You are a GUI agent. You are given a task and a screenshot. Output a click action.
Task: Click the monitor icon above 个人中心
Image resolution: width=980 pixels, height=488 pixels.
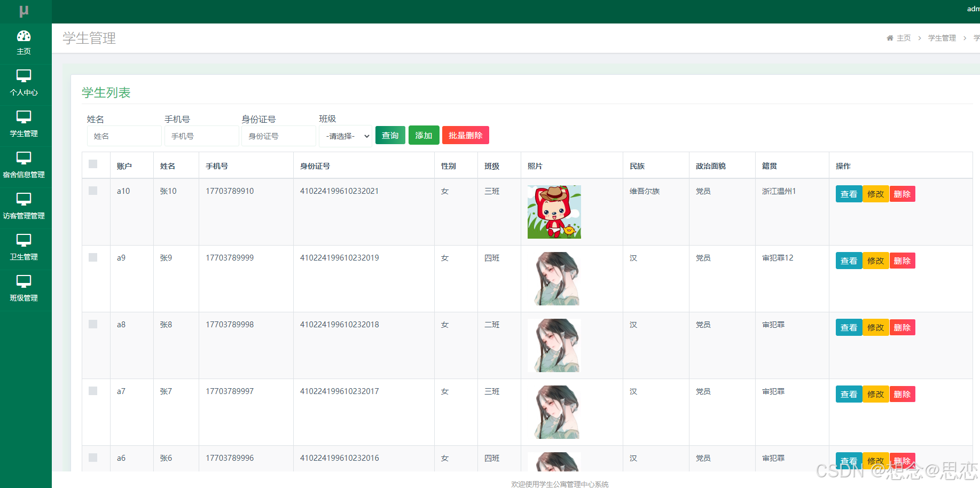pos(24,75)
